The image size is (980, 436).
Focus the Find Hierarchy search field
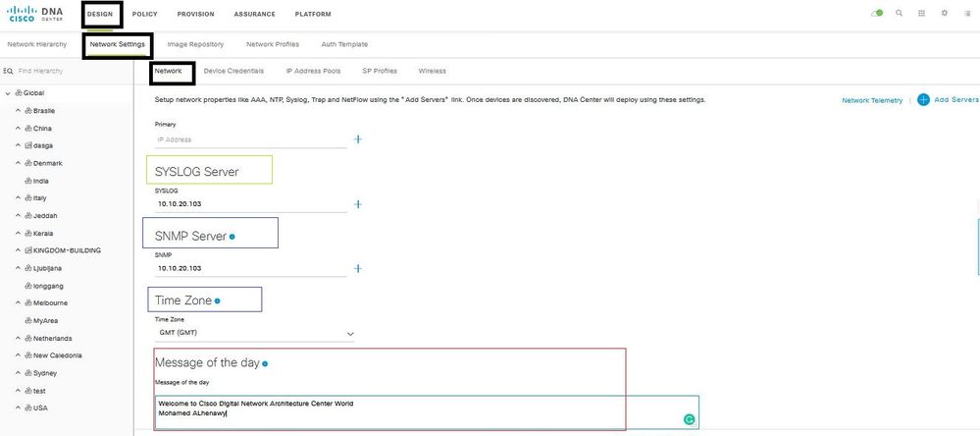coord(40,72)
